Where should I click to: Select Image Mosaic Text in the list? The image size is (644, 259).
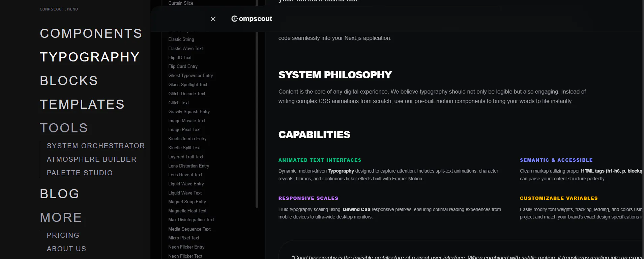coord(186,121)
